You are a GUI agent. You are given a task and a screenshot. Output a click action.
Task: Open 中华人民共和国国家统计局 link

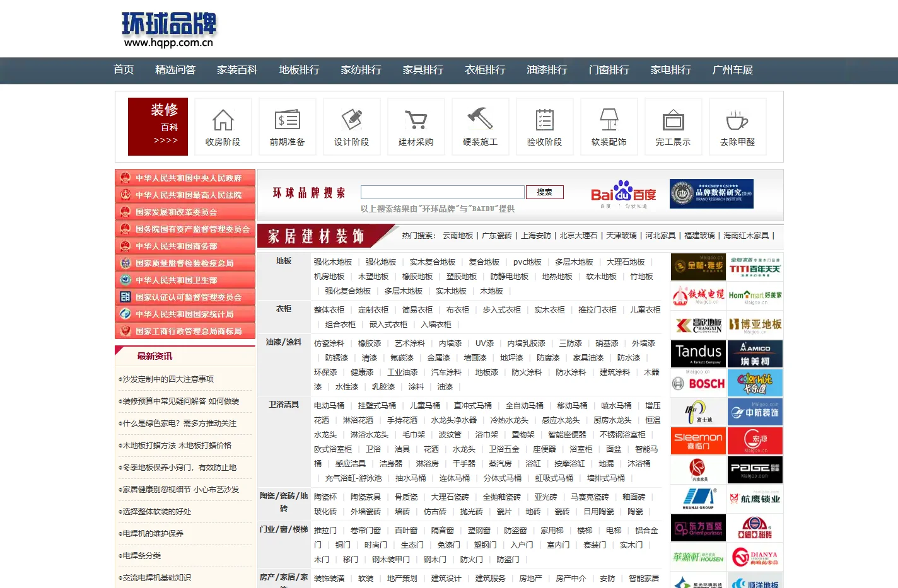click(x=185, y=314)
